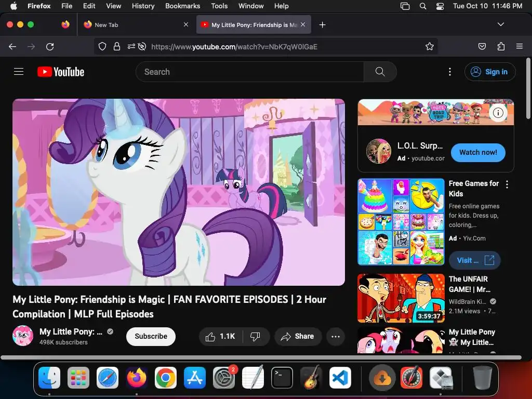532x399 pixels.
Task: Click the ad info circle icon
Action: 498,113
